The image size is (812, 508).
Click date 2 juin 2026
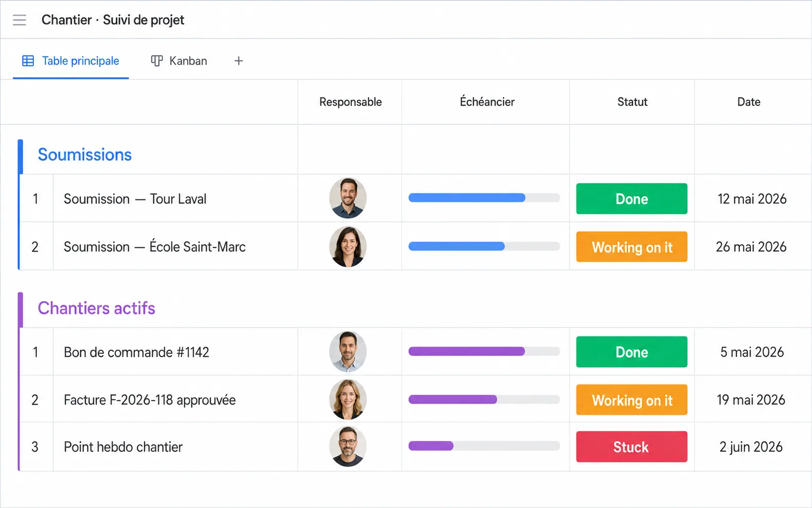tap(751, 447)
